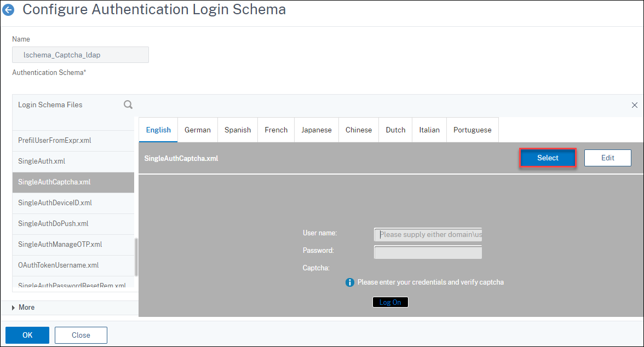The width and height of the screenshot is (644, 347).
Task: Open the Login Schema Files search icon
Action: (128, 105)
